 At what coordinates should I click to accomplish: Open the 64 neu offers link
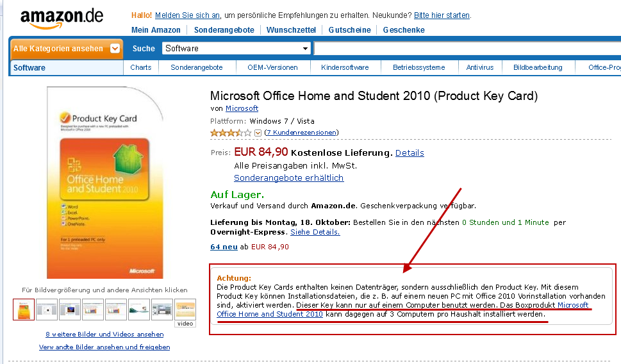(224, 247)
